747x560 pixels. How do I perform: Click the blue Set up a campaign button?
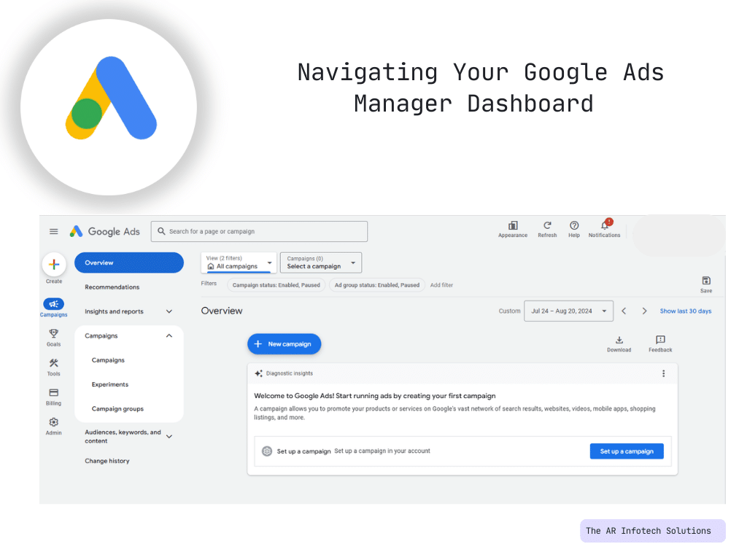point(627,451)
